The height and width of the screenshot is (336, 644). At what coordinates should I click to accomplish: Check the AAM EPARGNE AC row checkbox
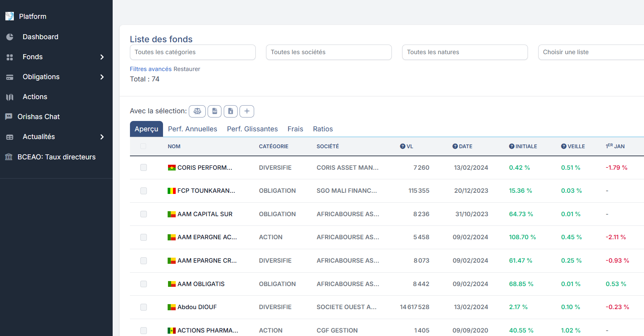143,237
